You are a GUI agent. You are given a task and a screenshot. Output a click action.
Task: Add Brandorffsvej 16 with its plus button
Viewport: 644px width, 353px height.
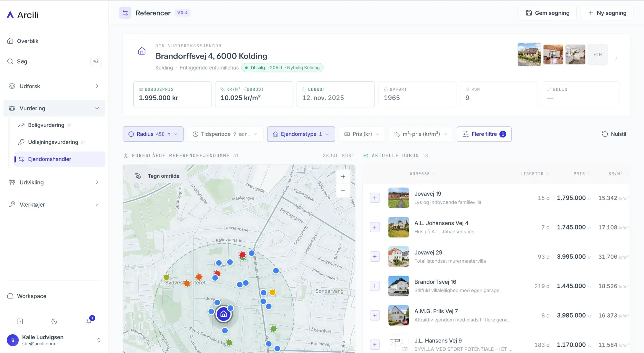(374, 286)
